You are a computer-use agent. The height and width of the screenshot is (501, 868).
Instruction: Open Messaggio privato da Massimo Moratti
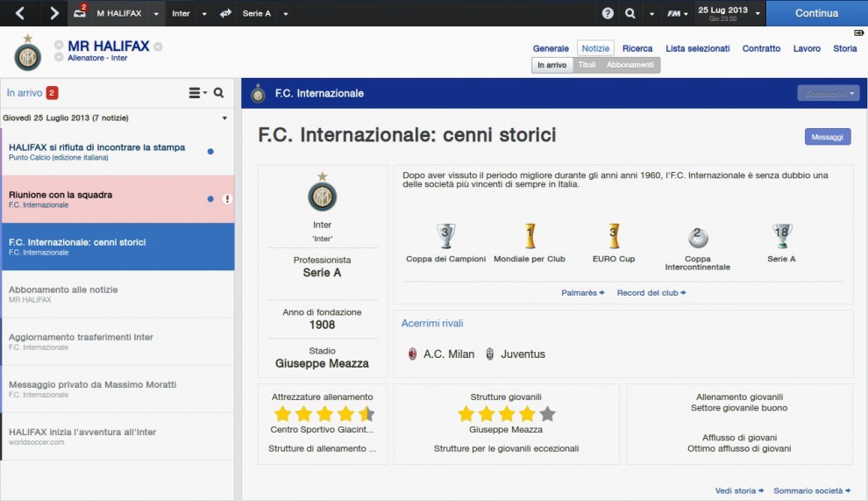(117, 389)
